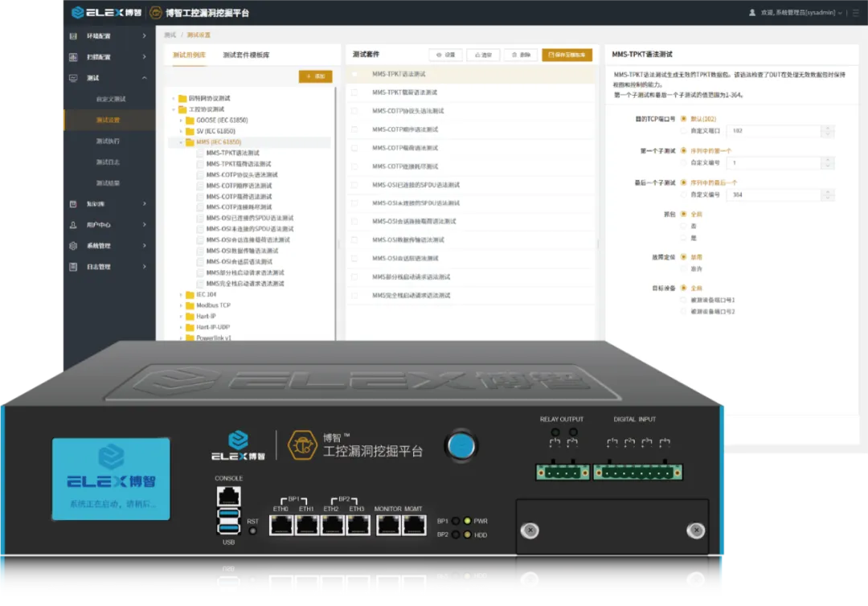Click file icon of MMS-OSI数据传输语法测试 in tree

coord(201,252)
